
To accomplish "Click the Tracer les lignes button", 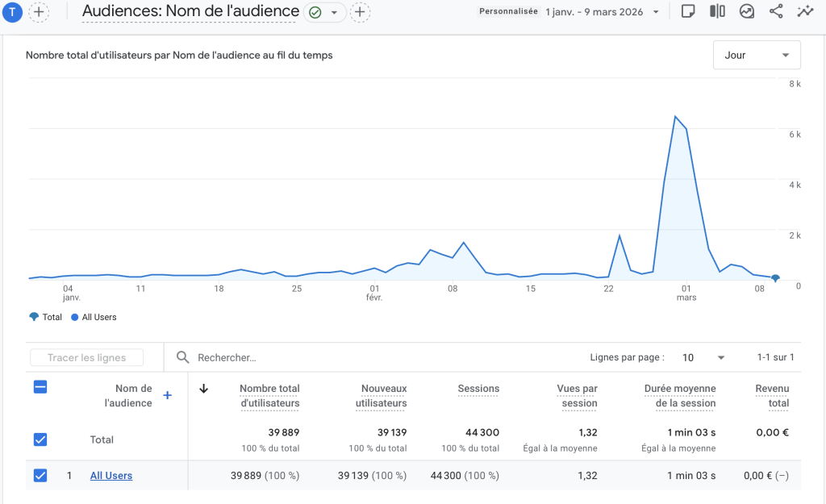I will pos(86,357).
